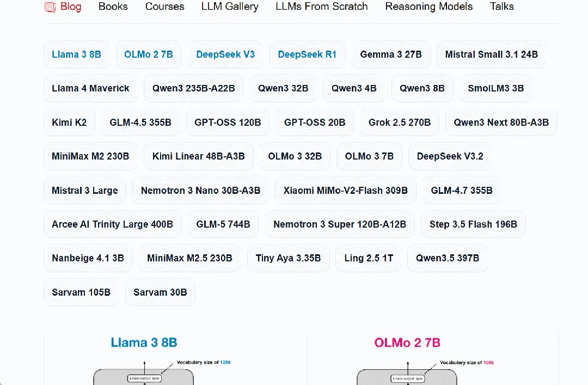Select DeepSeek V3
The width and height of the screenshot is (588, 385).
[225, 54]
